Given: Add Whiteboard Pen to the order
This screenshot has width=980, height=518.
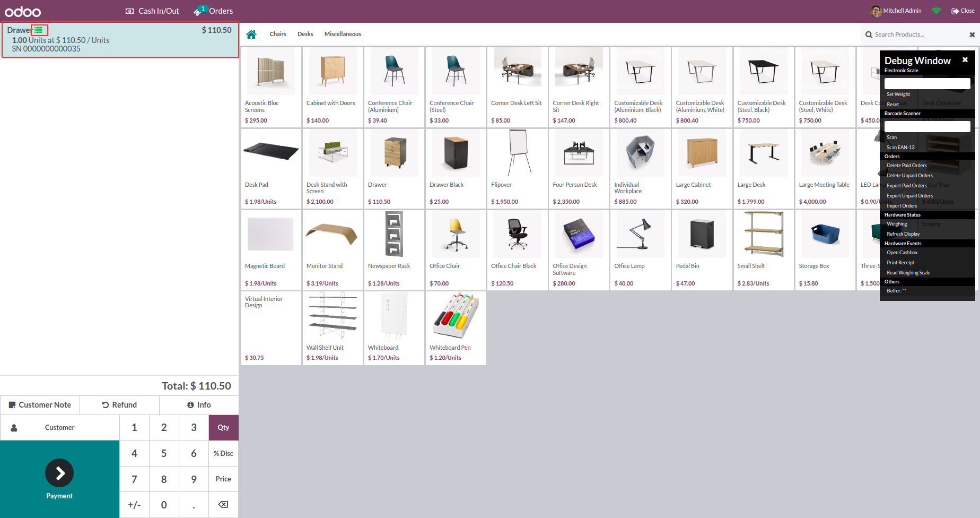Looking at the screenshot, I should [x=456, y=328].
